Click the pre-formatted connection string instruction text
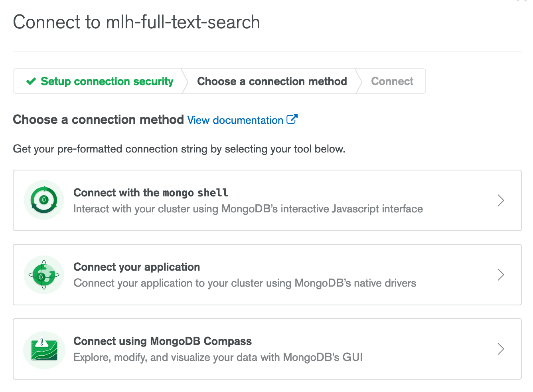The width and height of the screenshot is (533, 392). [x=179, y=149]
